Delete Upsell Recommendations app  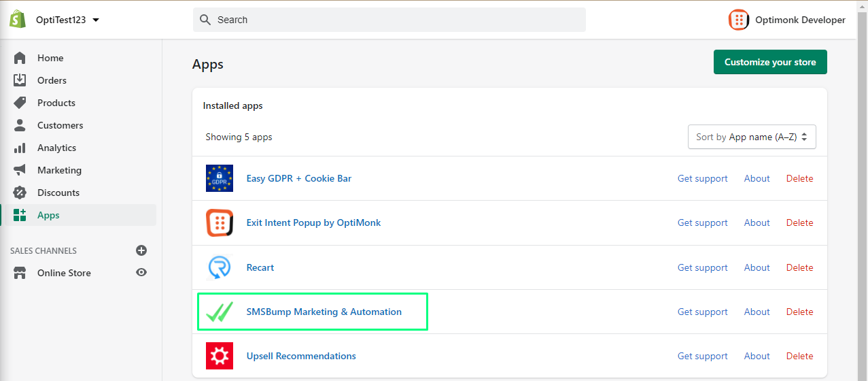(x=799, y=356)
